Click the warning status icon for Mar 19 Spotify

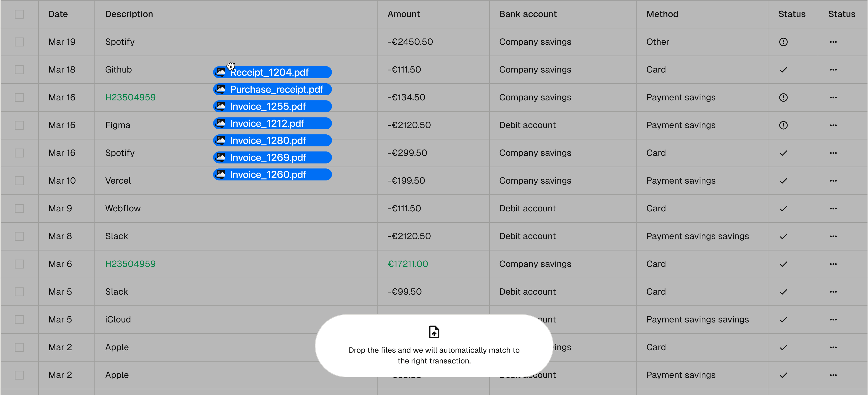(783, 42)
